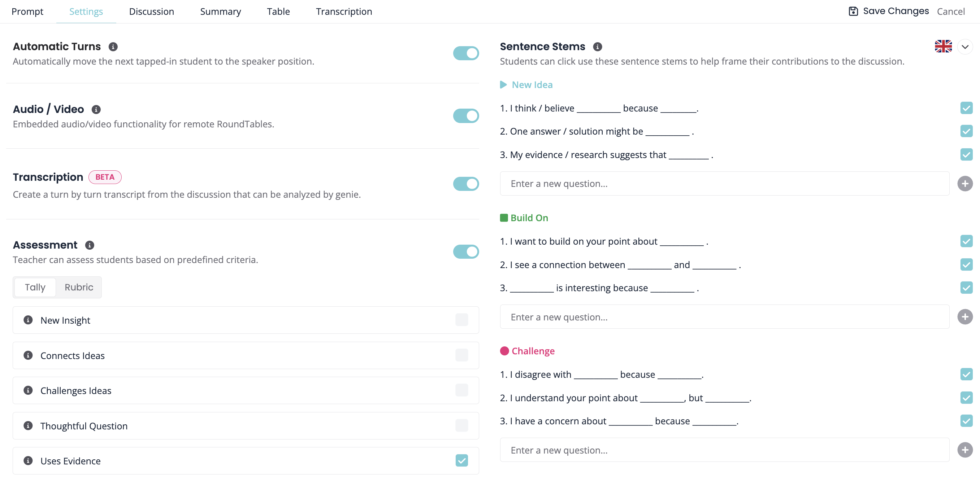Click the Audio / Video info icon
The height and width of the screenshot is (477, 980).
tap(96, 109)
